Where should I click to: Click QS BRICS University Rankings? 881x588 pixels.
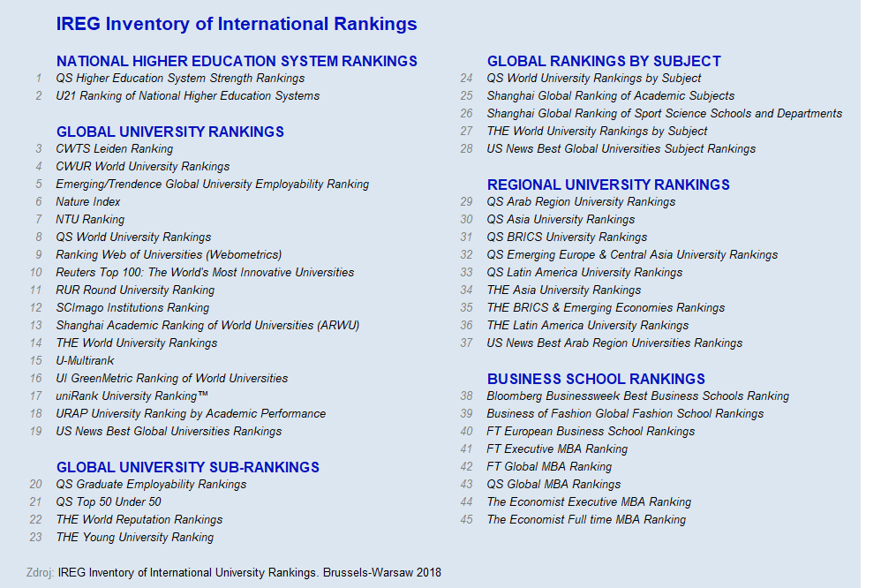[x=567, y=237]
